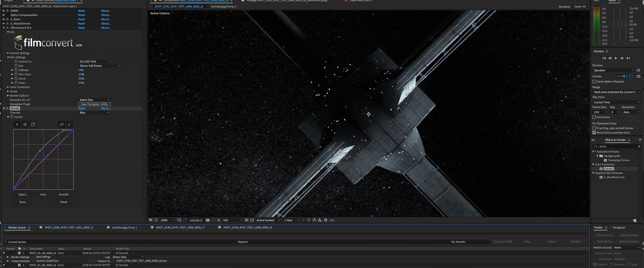
Task: Open SHOT_0190_SHIP_TEST_c008_0000_i7 timeline tab
Action: click(x=180, y=228)
